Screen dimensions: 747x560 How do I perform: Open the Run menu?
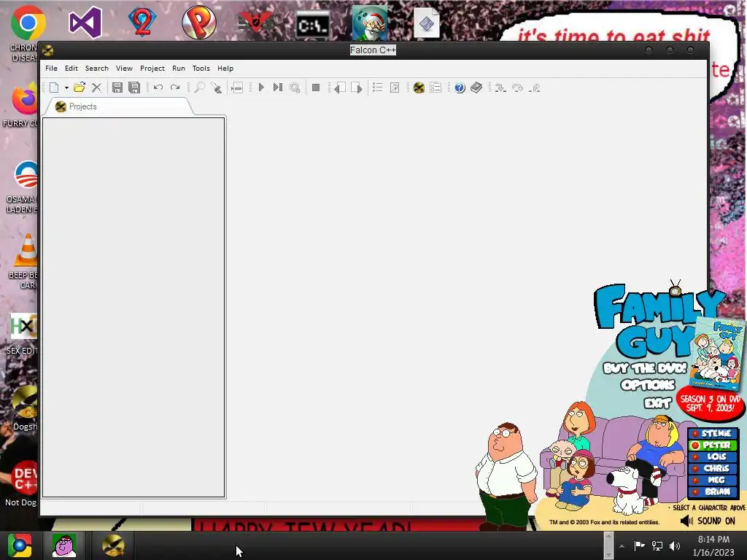pyautogui.click(x=179, y=68)
